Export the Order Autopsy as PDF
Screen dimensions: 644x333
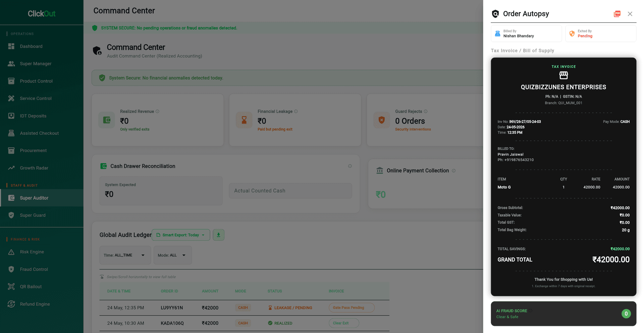click(617, 14)
